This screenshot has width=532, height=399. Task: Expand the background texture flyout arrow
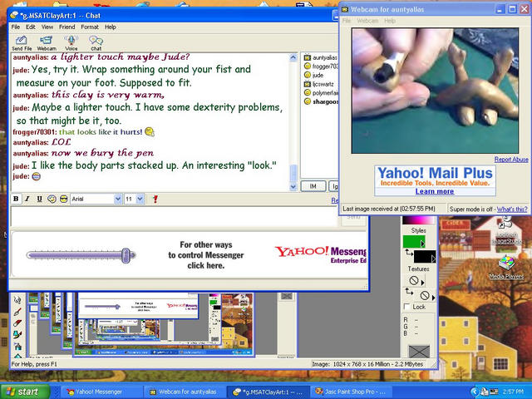point(433,298)
